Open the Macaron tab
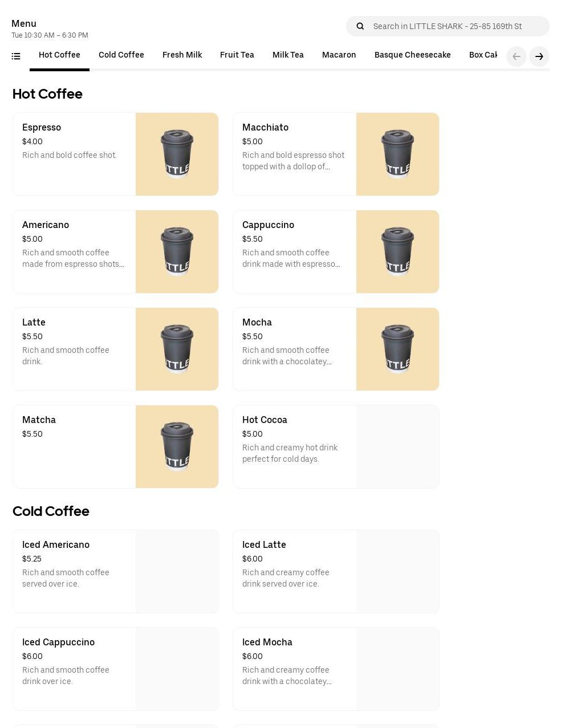This screenshot has height=728, width=561. click(x=339, y=55)
